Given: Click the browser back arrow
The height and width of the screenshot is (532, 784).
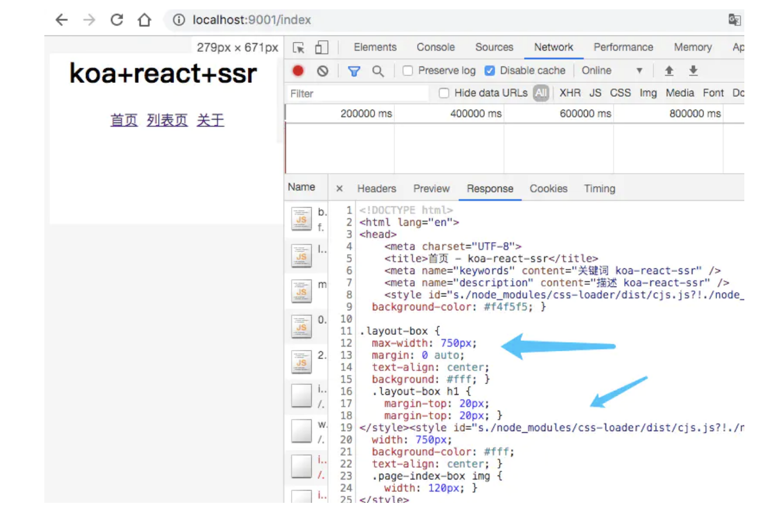Looking at the screenshot, I should [62, 20].
